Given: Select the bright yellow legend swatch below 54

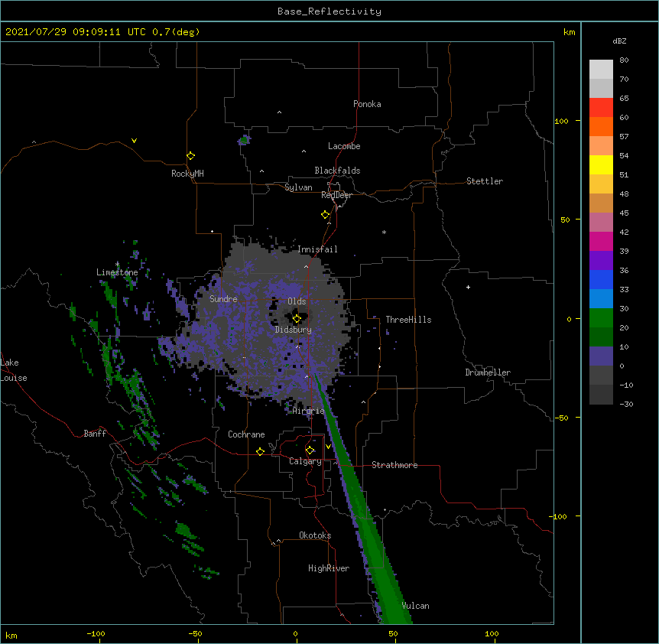Looking at the screenshot, I should click(x=601, y=164).
